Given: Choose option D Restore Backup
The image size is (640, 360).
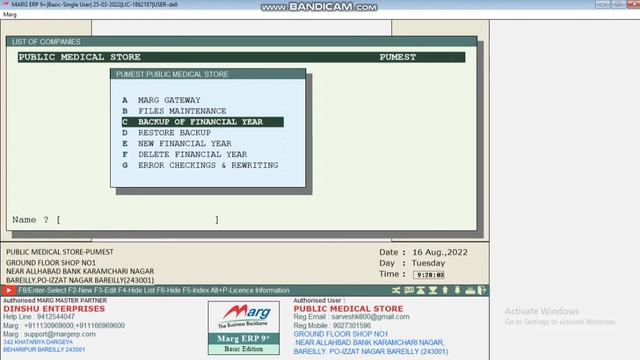Looking at the screenshot, I should click(x=202, y=133).
